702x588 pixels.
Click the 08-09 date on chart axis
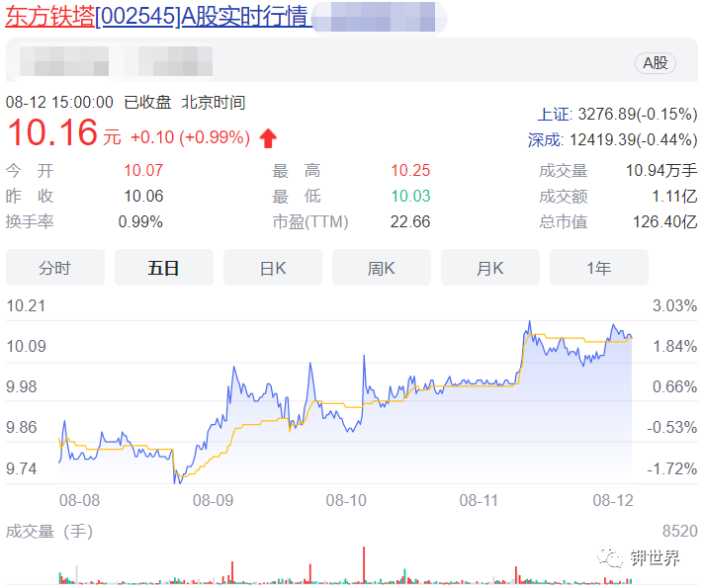214,500
